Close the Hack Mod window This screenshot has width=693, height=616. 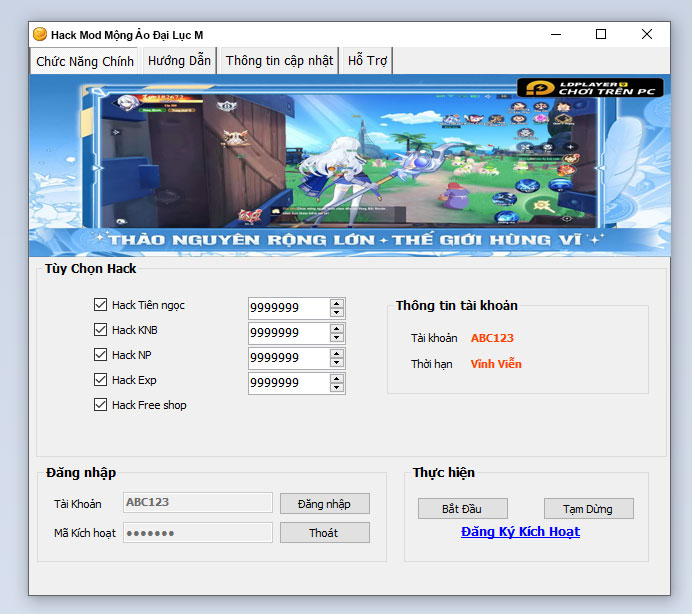[x=647, y=34]
